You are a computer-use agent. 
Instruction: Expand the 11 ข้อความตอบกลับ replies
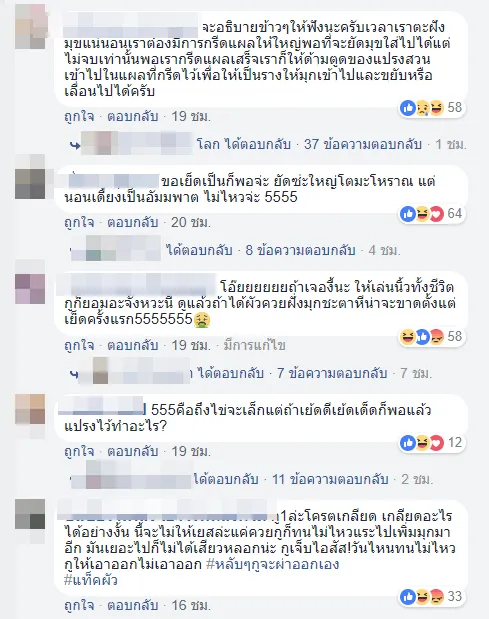coord(330,479)
